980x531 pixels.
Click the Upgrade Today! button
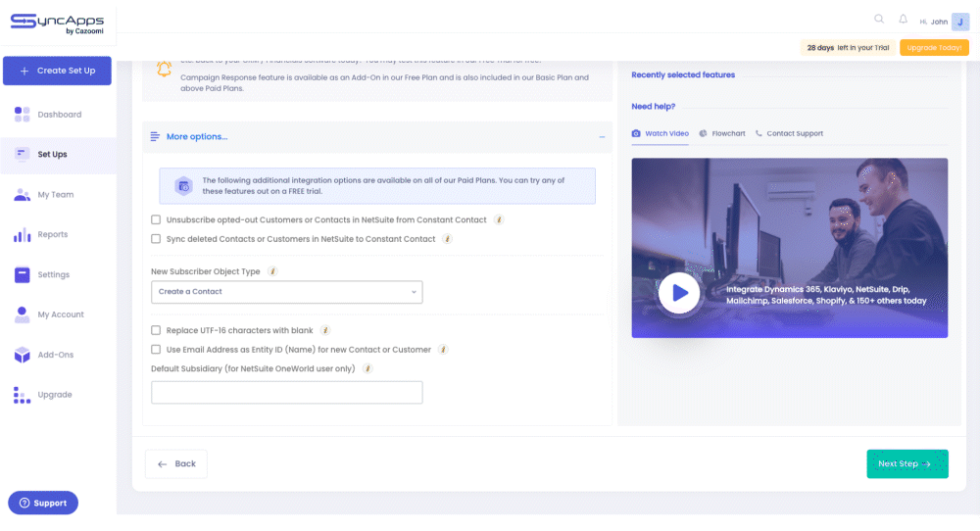[934, 47]
